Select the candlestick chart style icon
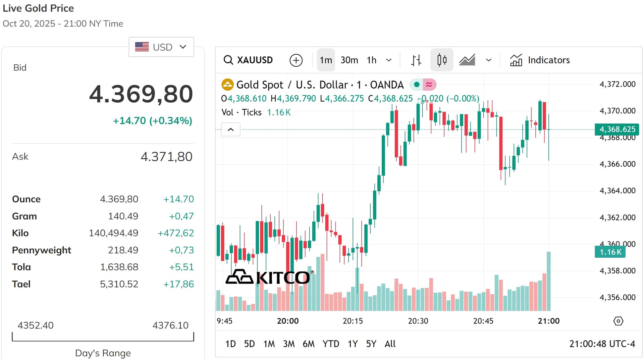The image size is (644, 359). [442, 60]
